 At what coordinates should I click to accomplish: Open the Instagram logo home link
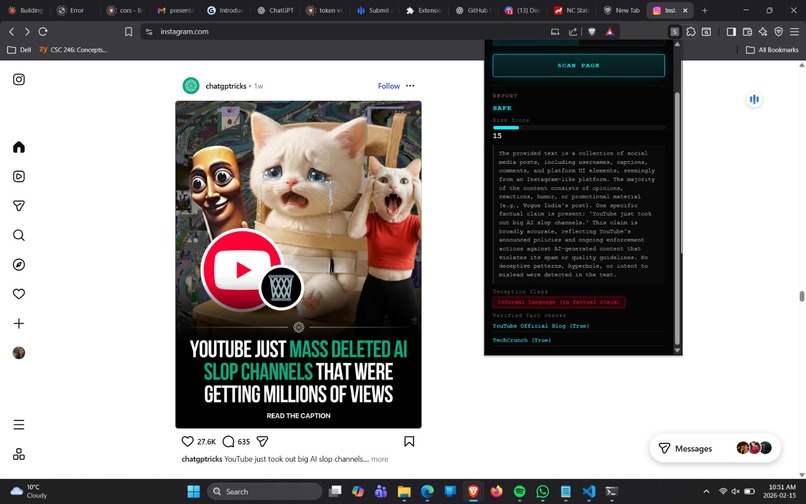click(x=19, y=79)
